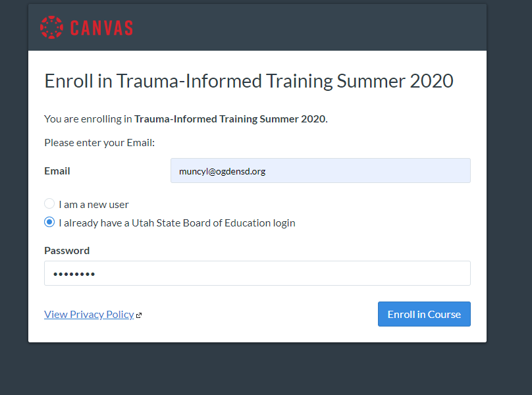532x395 pixels.
Task: Click the "I am a new user" label text
Action: [93, 204]
